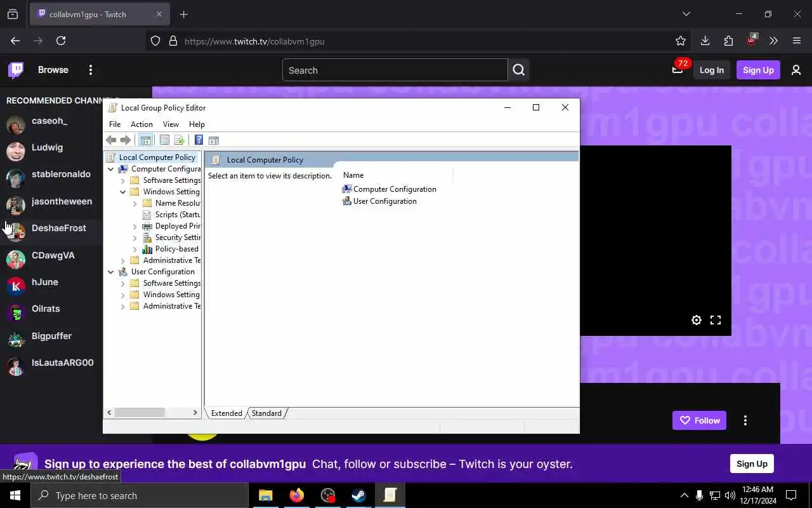Show hidden system tray icons chevron

(x=684, y=495)
